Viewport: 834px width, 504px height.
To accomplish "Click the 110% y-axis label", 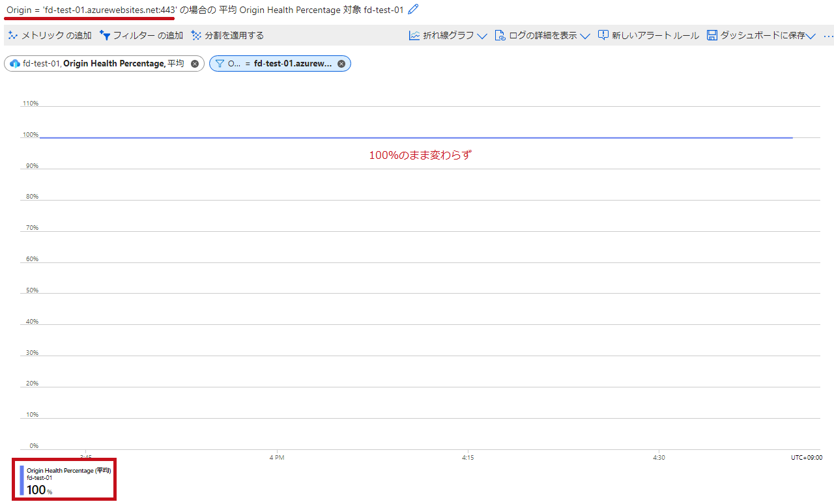I will [x=31, y=104].
